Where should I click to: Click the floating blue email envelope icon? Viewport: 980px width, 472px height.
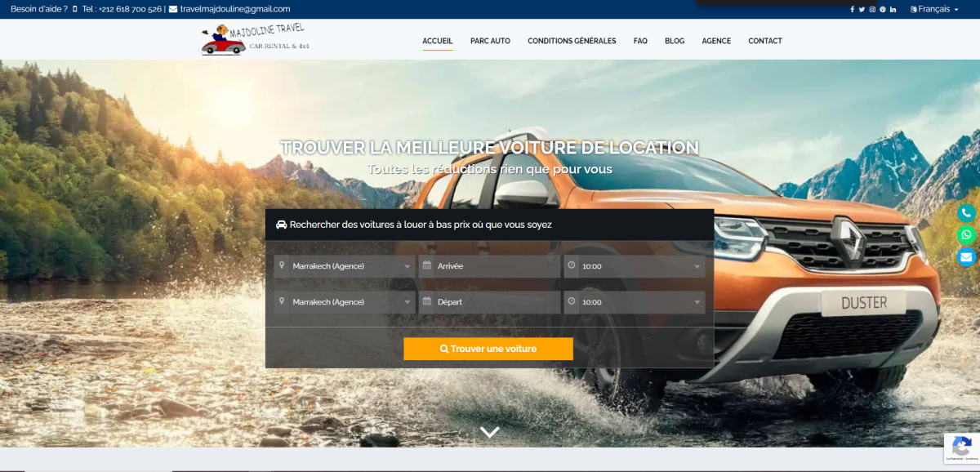(x=967, y=257)
